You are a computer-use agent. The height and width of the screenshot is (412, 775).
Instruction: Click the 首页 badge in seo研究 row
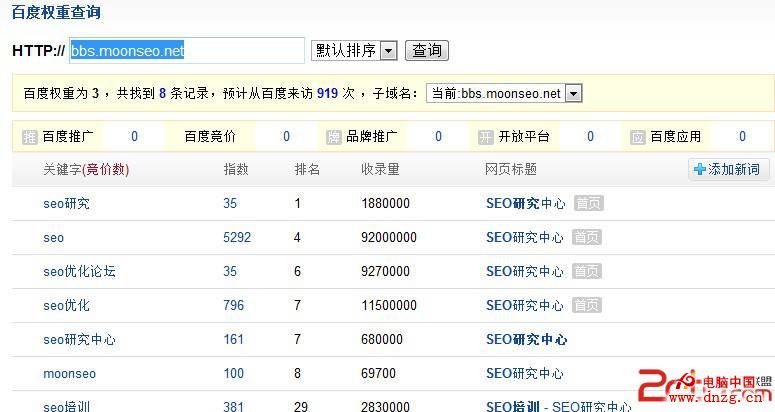[588, 204]
